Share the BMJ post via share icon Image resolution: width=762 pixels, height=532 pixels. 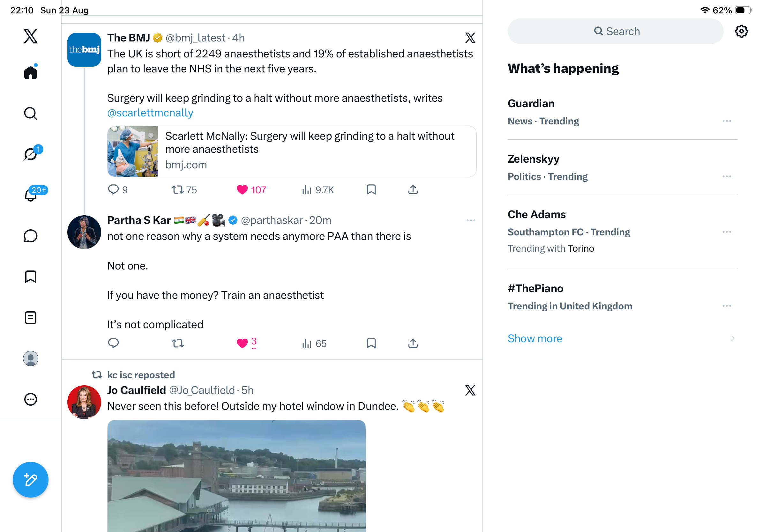click(x=413, y=190)
